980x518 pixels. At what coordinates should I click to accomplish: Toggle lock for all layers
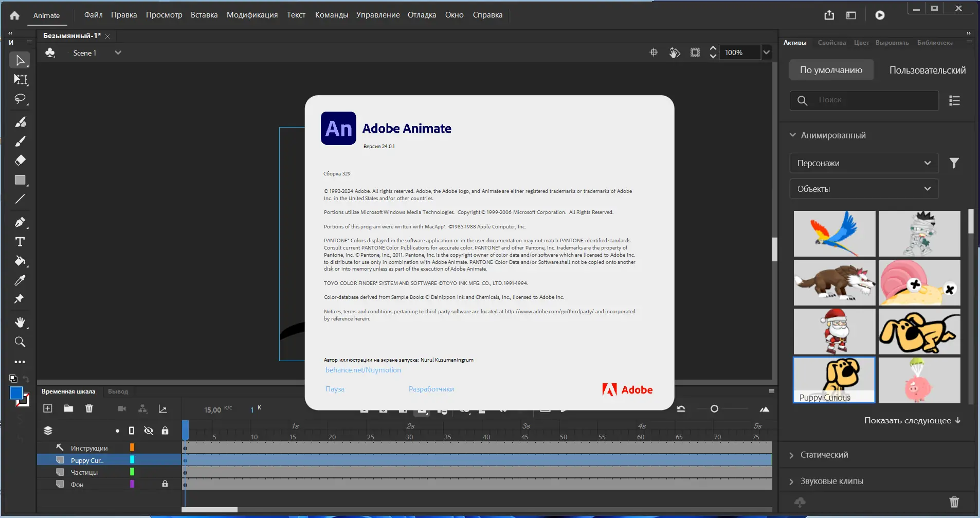[x=165, y=431]
